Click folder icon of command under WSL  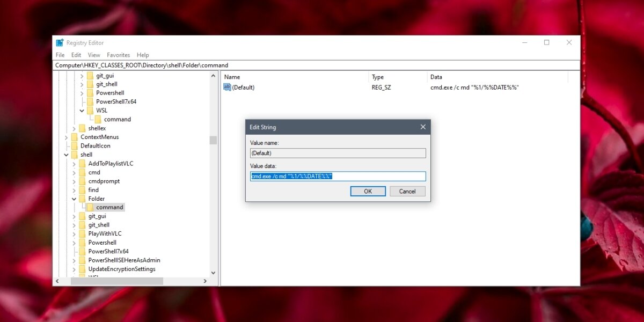tap(98, 119)
